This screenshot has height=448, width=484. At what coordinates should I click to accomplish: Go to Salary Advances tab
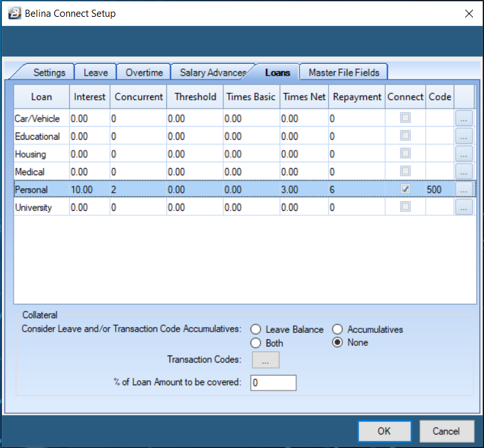pyautogui.click(x=213, y=72)
